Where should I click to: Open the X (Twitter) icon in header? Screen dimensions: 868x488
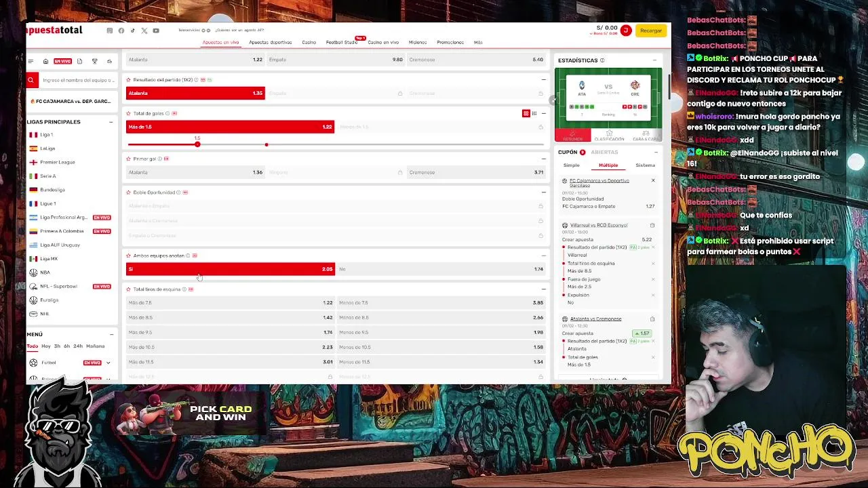tap(144, 30)
